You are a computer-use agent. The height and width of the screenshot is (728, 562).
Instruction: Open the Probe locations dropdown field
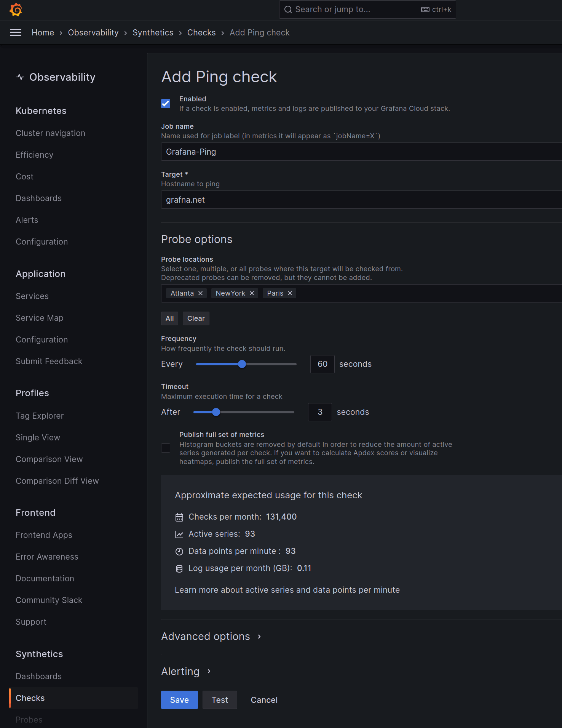coord(419,293)
